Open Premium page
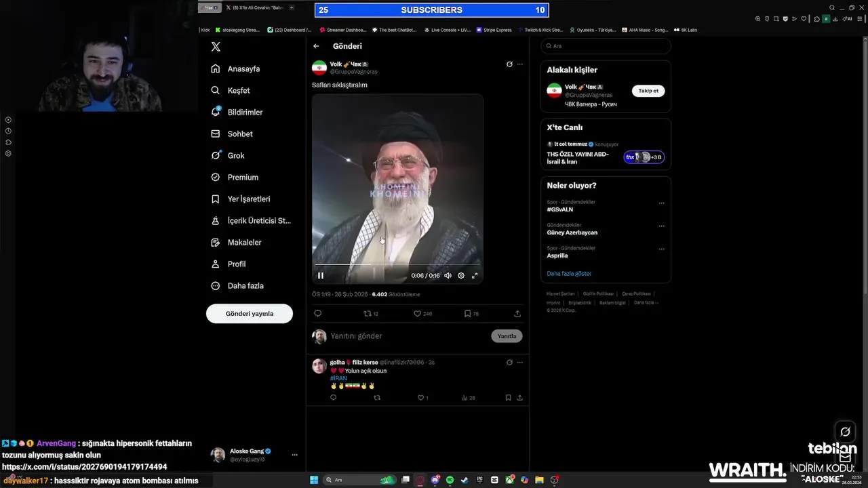Image resolution: width=868 pixels, height=488 pixels. point(235,177)
